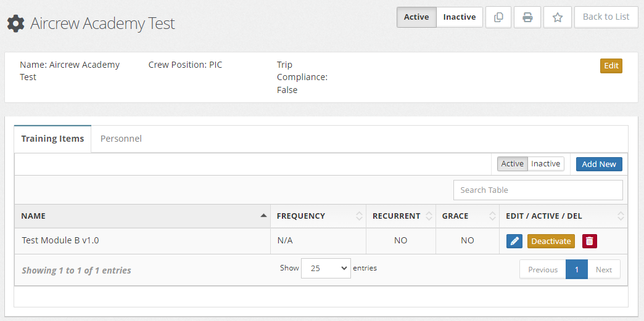The width and height of the screenshot is (644, 321).
Task: Click the blue pencil edit icon
Action: point(514,242)
